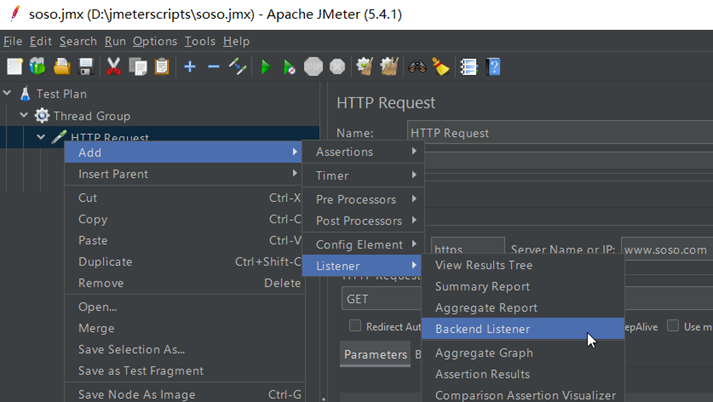713x402 pixels.
Task: Click the HTTP Request pipette icon
Action: pos(59,136)
